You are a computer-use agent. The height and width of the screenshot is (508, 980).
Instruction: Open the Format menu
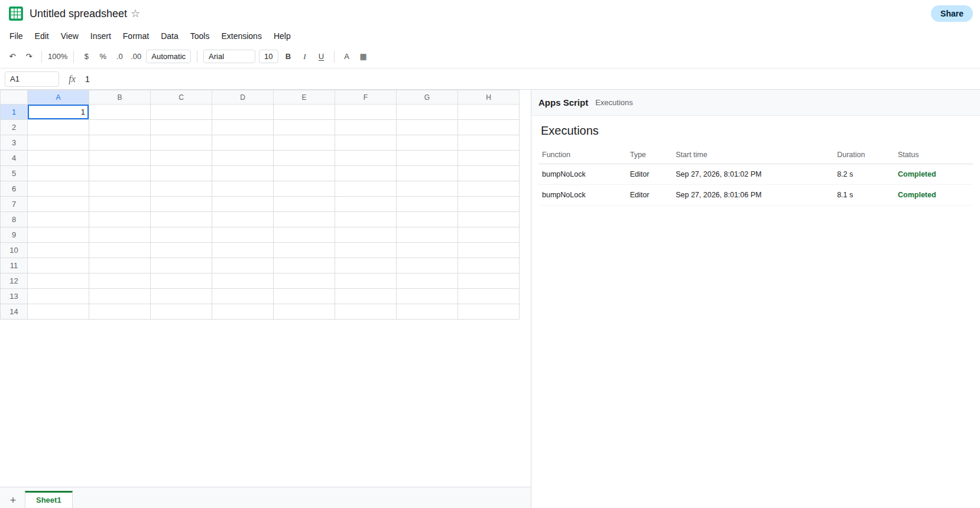point(136,36)
